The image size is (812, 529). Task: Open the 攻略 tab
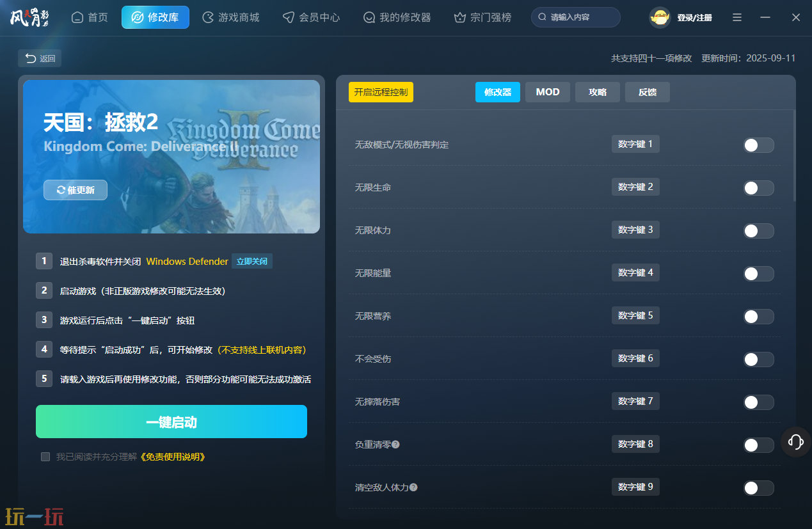click(598, 92)
